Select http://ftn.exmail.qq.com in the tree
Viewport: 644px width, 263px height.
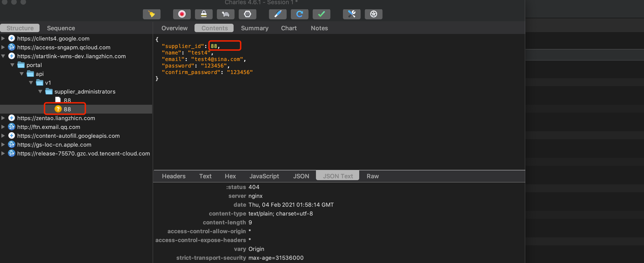[x=48, y=127]
